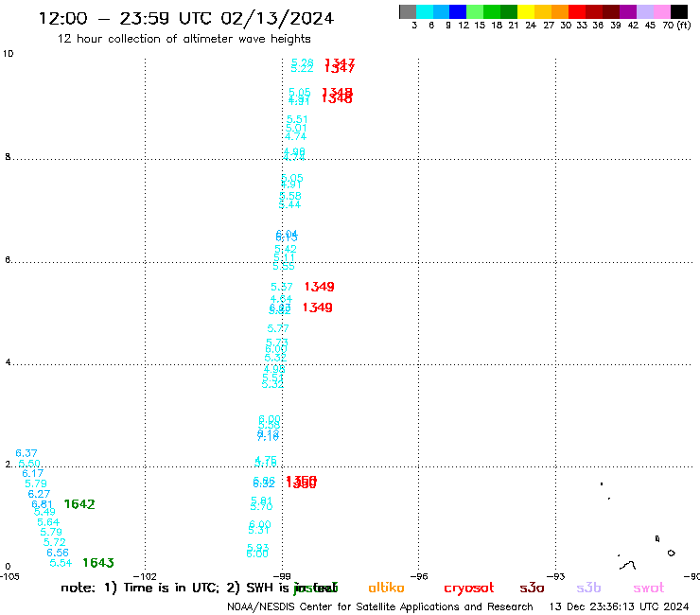700x615 pixels.
Task: Click the pink 'swot' satellite label
Action: point(649,589)
